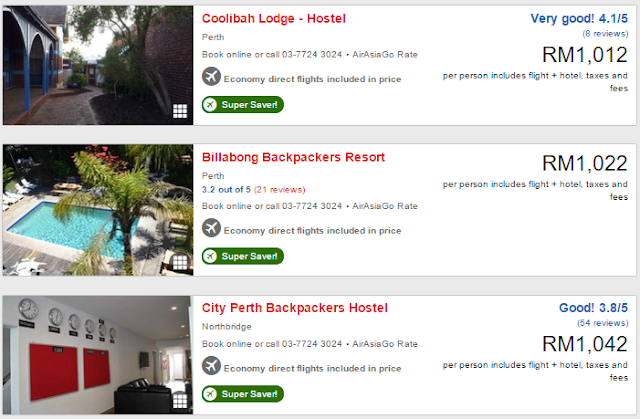Open the 8 reviews link

pyautogui.click(x=605, y=34)
